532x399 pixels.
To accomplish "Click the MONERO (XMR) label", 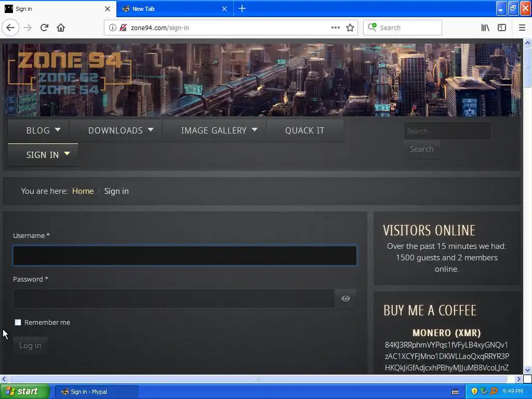I will click(x=446, y=333).
